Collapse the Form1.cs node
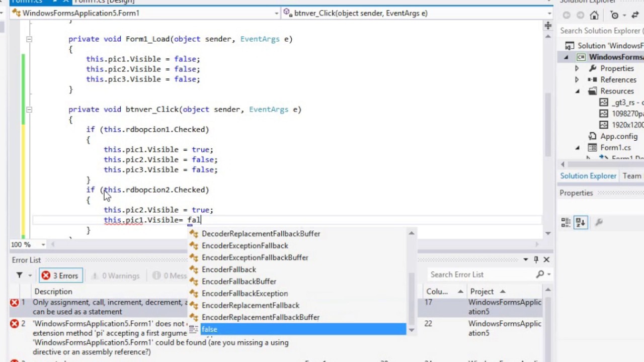Screen dimensions: 644x362 (578, 148)
